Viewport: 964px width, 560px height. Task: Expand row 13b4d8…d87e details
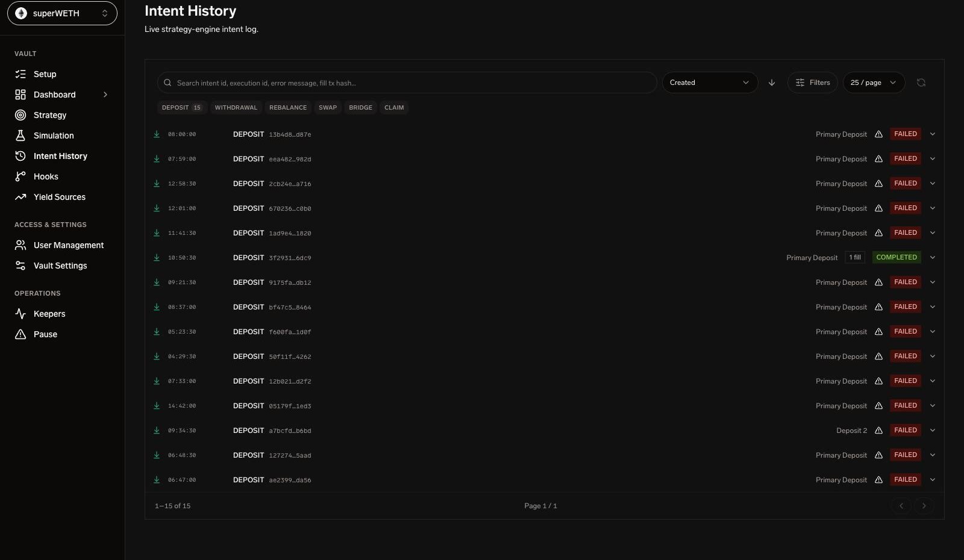[x=933, y=134]
